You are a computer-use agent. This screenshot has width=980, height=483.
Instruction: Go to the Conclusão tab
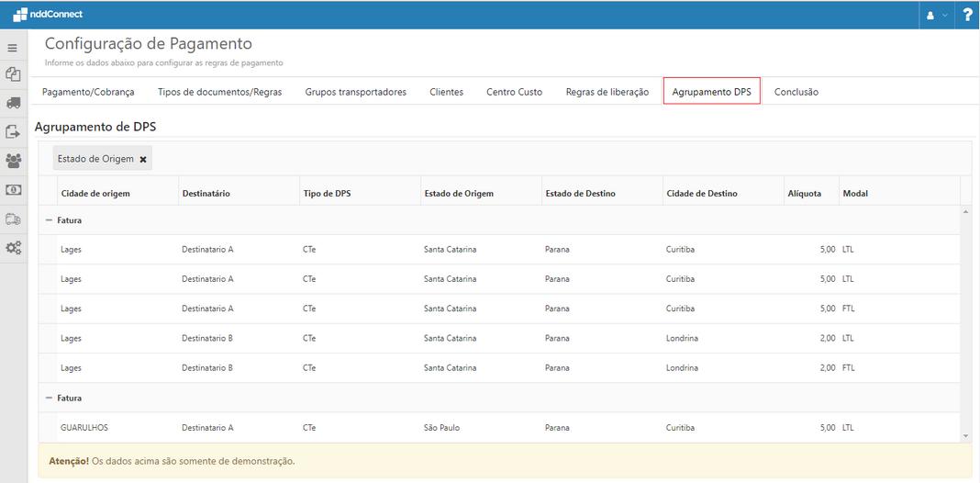click(796, 92)
